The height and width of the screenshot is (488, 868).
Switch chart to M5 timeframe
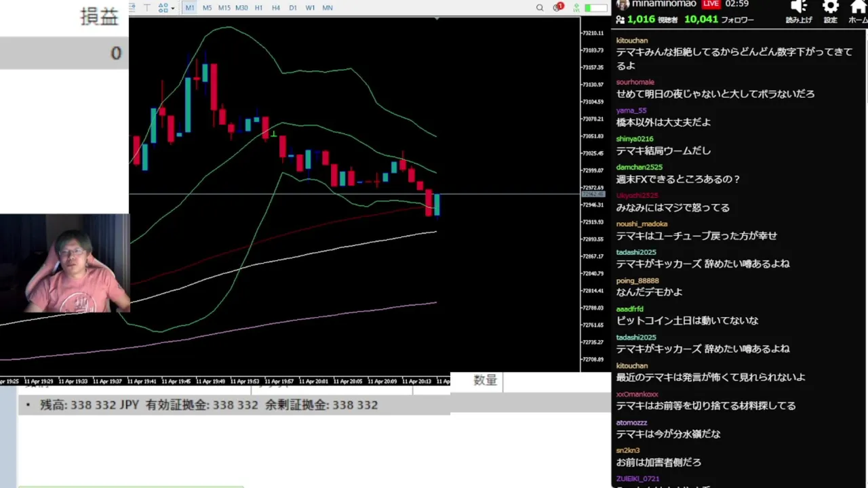click(x=207, y=7)
